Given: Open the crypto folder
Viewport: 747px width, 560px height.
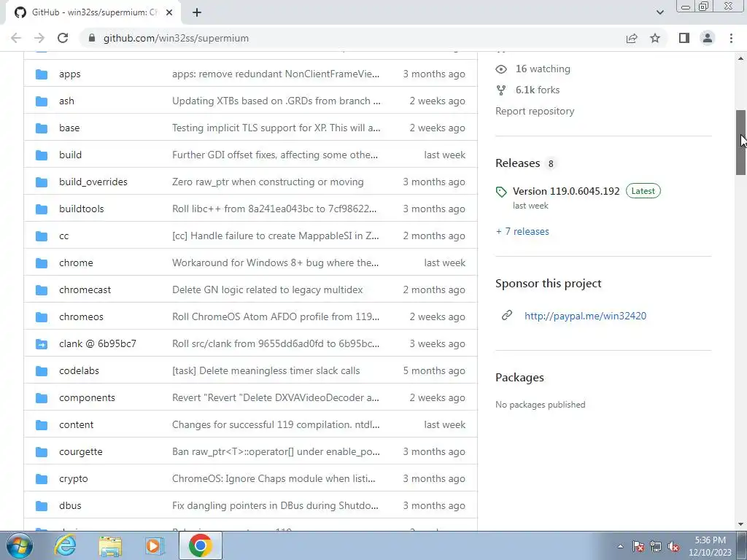Looking at the screenshot, I should (x=74, y=478).
